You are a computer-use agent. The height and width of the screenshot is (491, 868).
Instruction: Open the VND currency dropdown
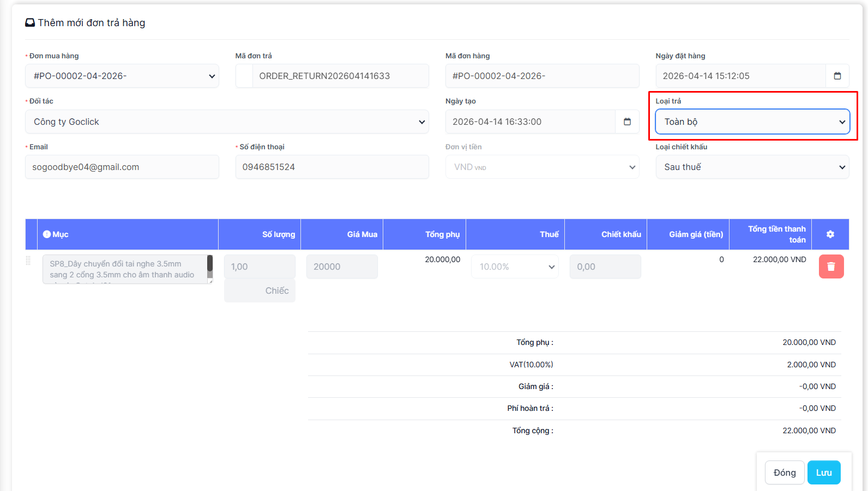click(x=542, y=167)
